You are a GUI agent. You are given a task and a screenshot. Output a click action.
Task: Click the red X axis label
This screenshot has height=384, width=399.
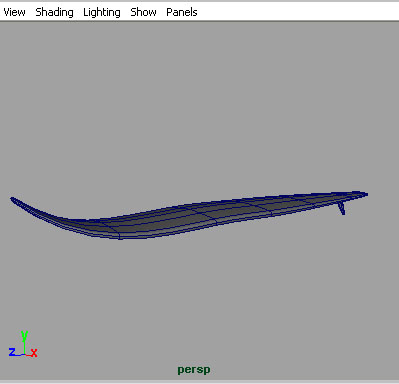pyautogui.click(x=34, y=353)
